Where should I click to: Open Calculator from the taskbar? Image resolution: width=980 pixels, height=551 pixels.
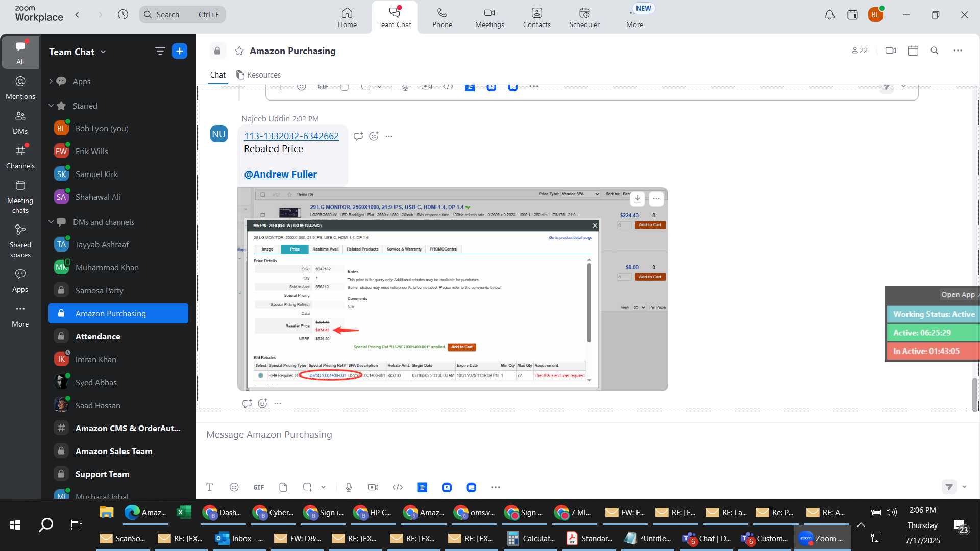pos(531,538)
